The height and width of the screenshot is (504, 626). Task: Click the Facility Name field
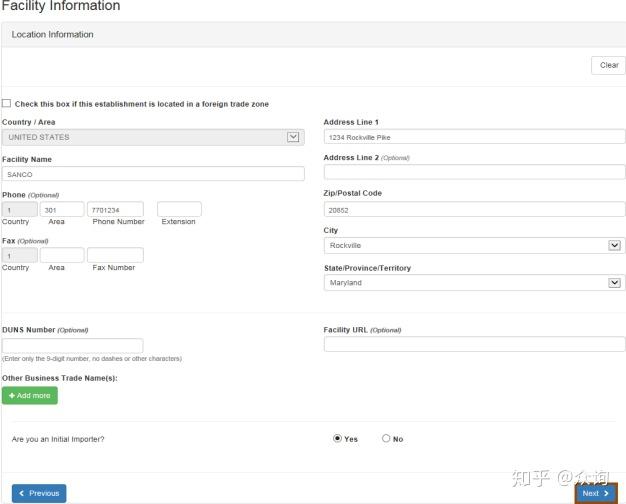153,174
